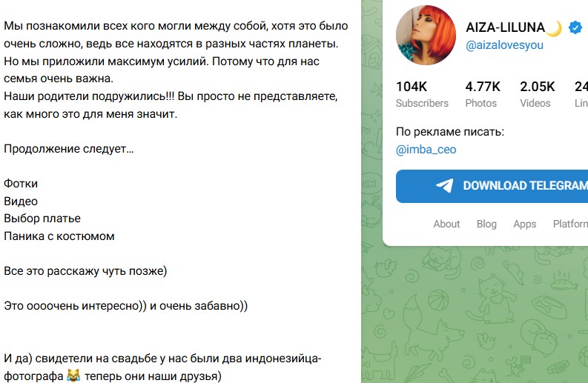The width and height of the screenshot is (588, 383).
Task: Click the "По рекламе писать:" label
Action: (450, 132)
